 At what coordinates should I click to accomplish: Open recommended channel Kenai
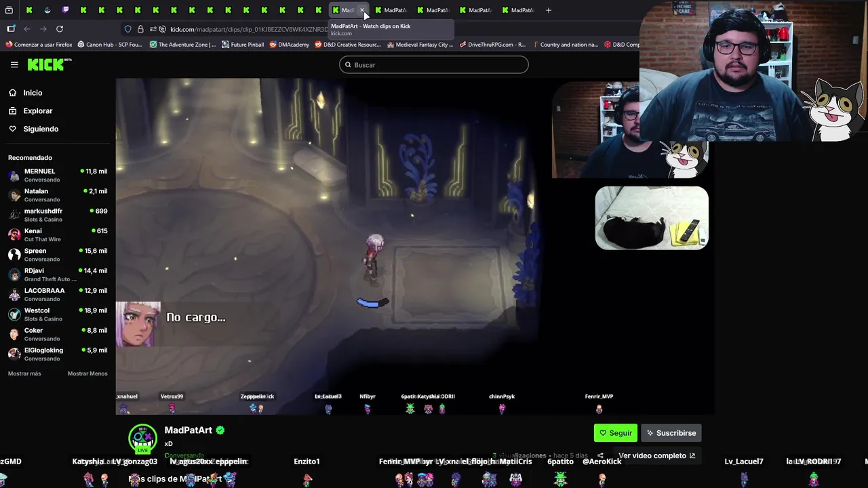pyautogui.click(x=58, y=235)
